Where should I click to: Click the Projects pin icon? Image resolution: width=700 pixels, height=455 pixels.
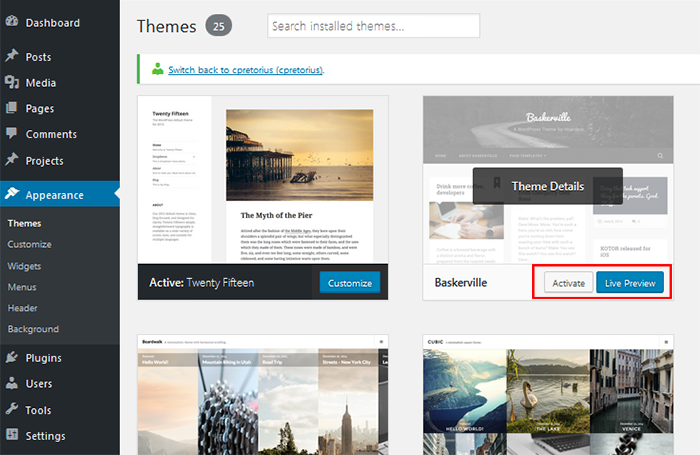click(x=12, y=160)
